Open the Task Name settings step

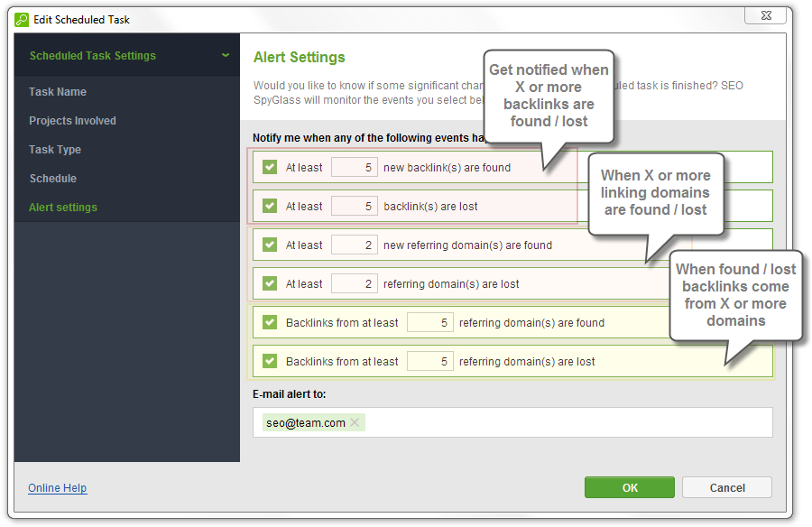tap(58, 92)
